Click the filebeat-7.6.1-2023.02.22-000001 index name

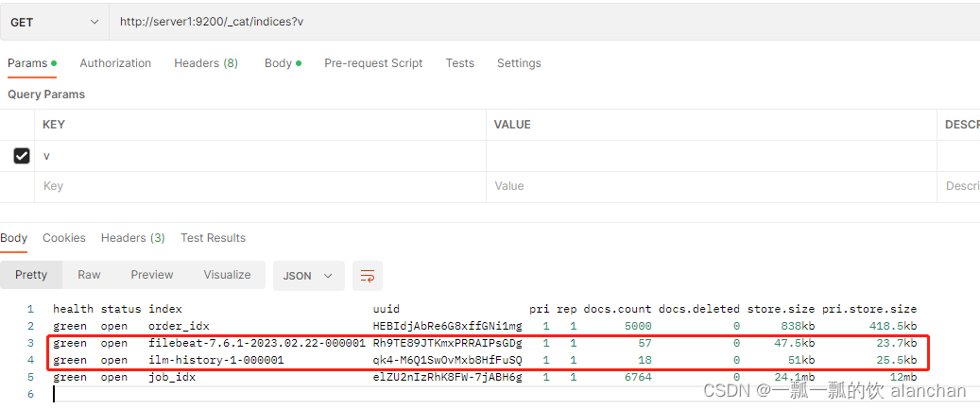pos(256,343)
